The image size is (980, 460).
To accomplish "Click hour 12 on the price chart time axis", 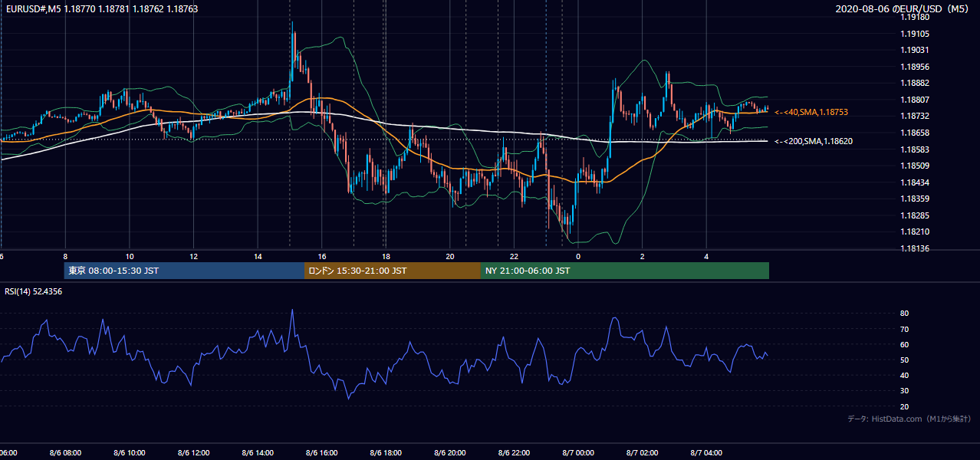I will tap(193, 257).
